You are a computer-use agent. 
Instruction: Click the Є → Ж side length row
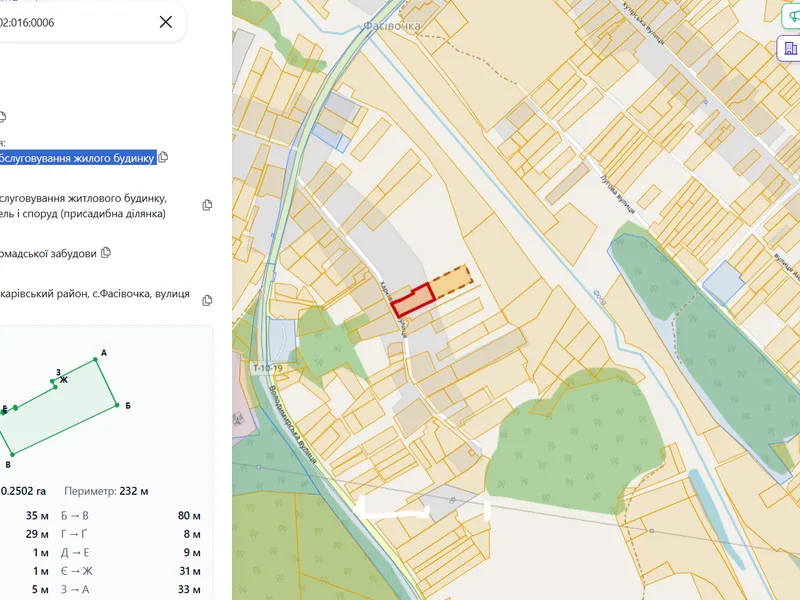[131, 571]
